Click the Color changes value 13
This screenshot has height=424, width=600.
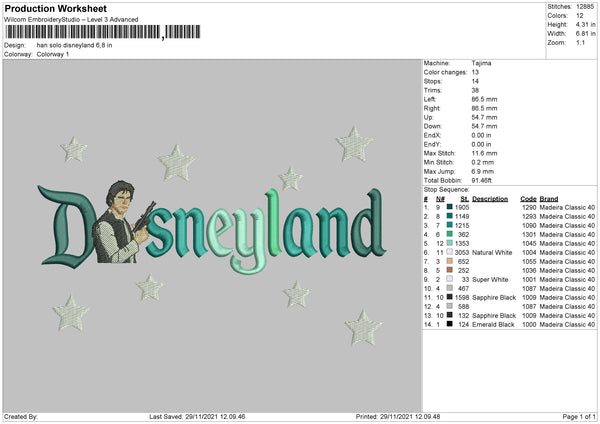tap(475, 72)
